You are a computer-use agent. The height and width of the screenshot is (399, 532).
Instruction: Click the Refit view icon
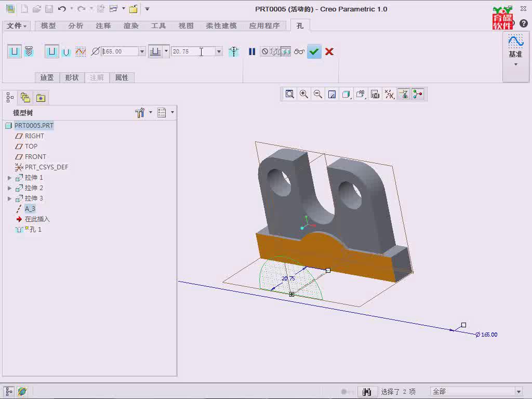point(290,94)
